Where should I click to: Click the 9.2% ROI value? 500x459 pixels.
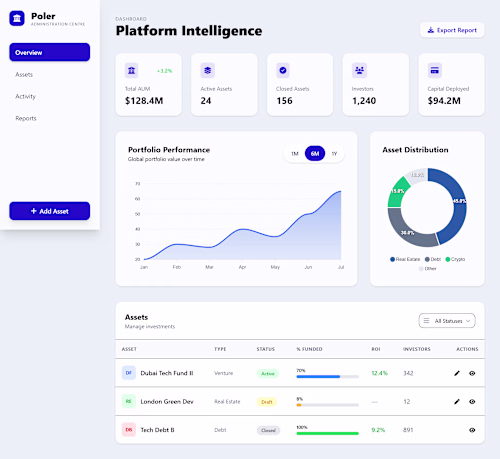point(378,430)
